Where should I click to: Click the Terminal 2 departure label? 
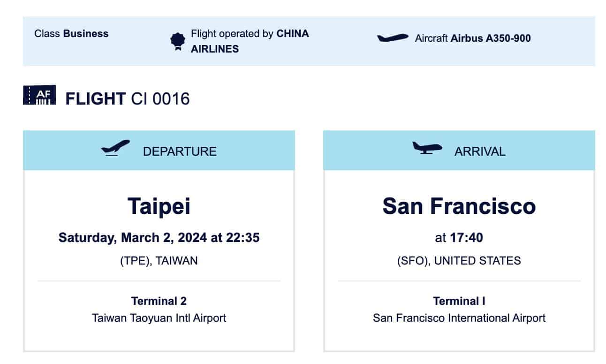pyautogui.click(x=159, y=301)
